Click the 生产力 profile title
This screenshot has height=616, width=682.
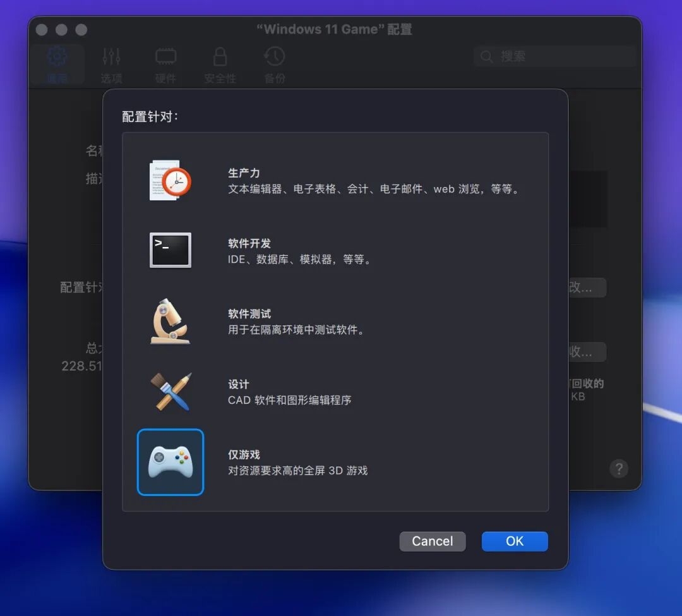[x=244, y=172]
